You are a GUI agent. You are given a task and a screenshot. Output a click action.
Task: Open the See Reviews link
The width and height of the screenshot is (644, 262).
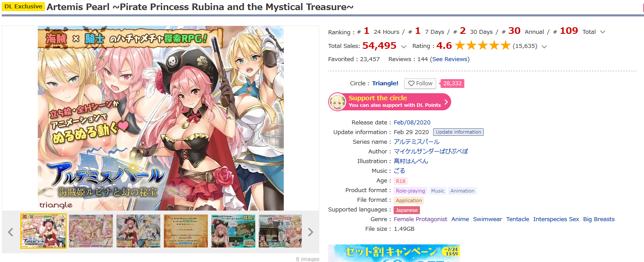(451, 59)
